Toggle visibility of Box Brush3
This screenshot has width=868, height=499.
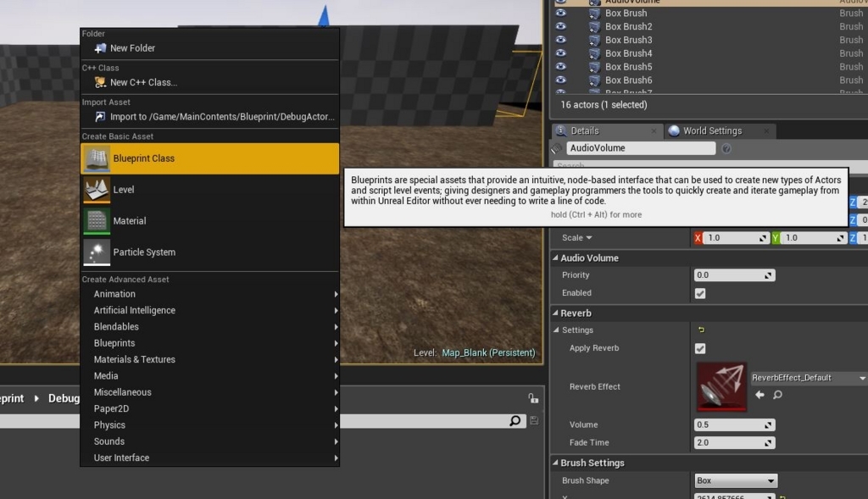tap(561, 39)
